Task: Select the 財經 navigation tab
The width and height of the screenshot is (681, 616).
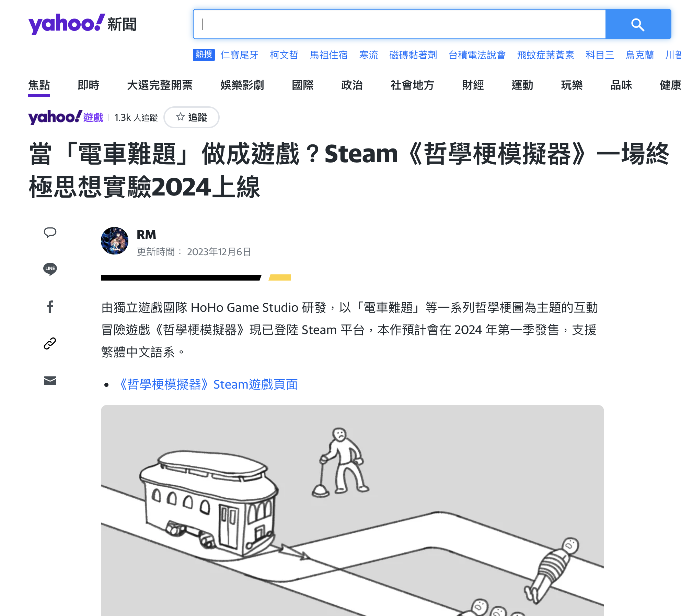Action: coord(473,85)
